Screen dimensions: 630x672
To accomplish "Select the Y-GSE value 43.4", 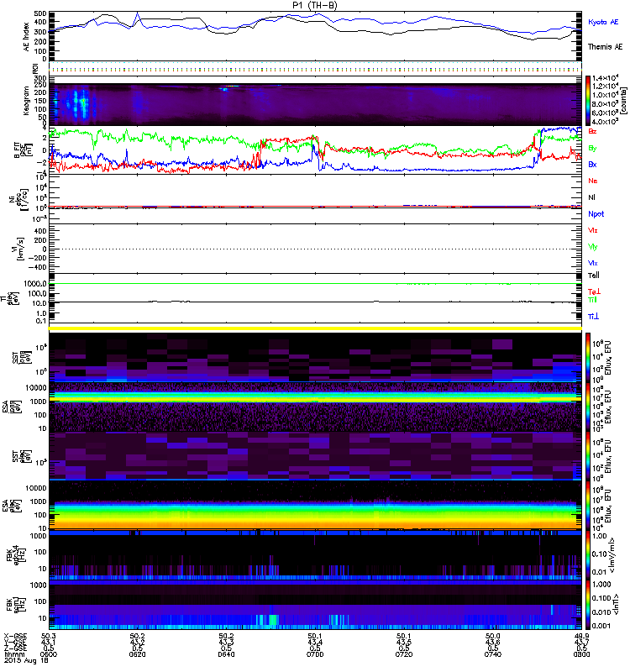I will click(x=315, y=642).
